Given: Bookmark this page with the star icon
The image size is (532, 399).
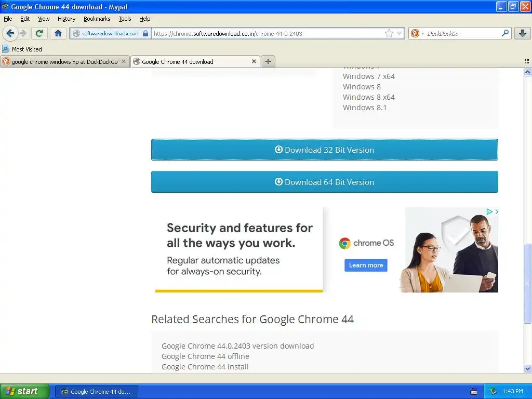Looking at the screenshot, I should [389, 33].
